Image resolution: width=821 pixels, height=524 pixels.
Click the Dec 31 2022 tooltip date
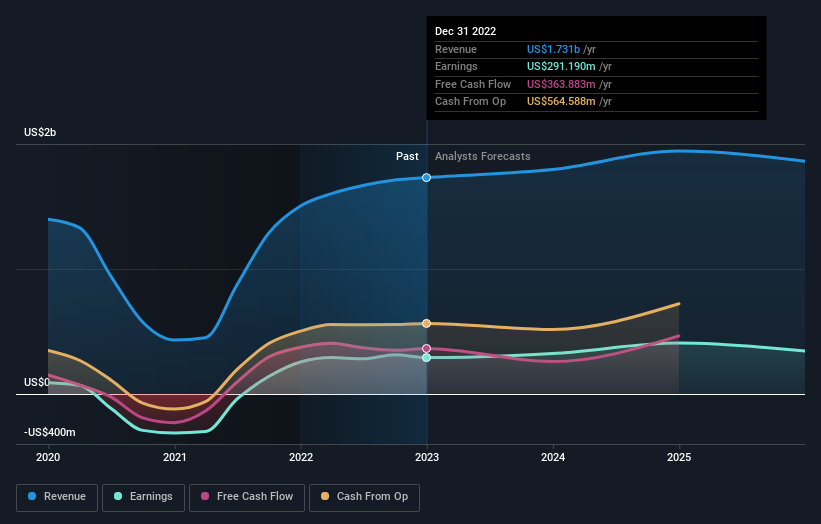465,31
